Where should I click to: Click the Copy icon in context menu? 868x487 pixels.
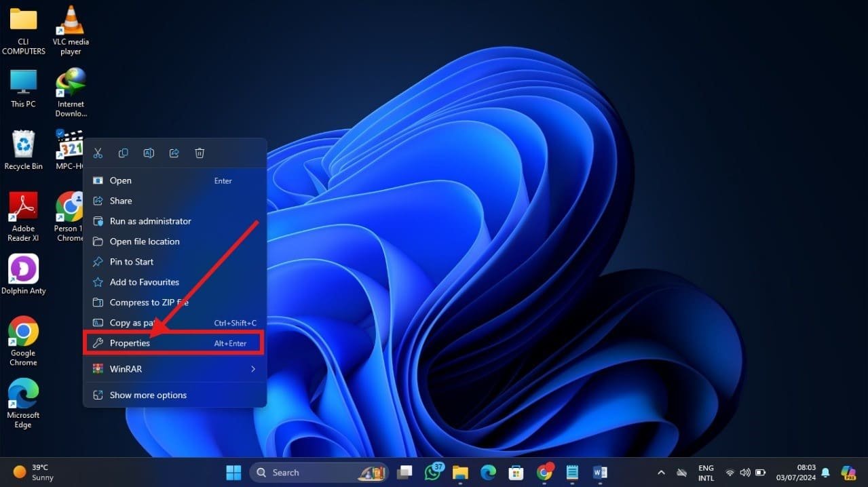[124, 153]
